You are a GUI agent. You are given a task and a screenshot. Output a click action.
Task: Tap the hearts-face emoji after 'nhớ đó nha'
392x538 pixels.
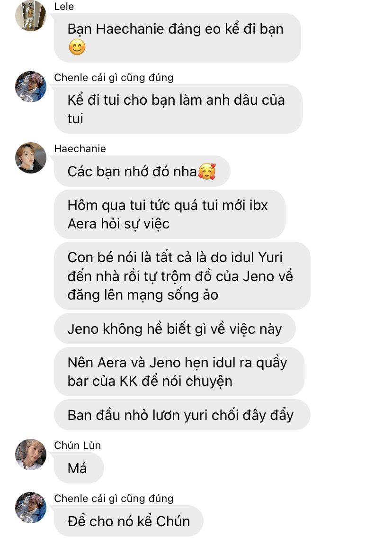coord(207,171)
